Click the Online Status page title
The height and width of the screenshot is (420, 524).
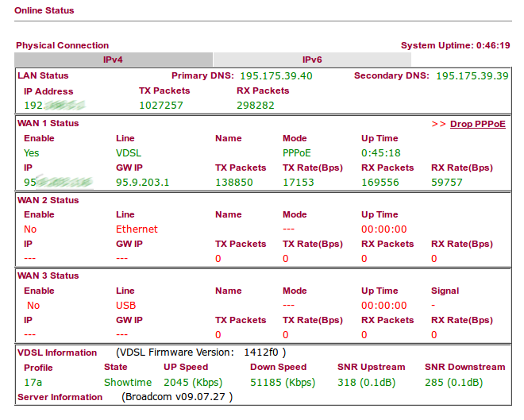tap(44, 10)
